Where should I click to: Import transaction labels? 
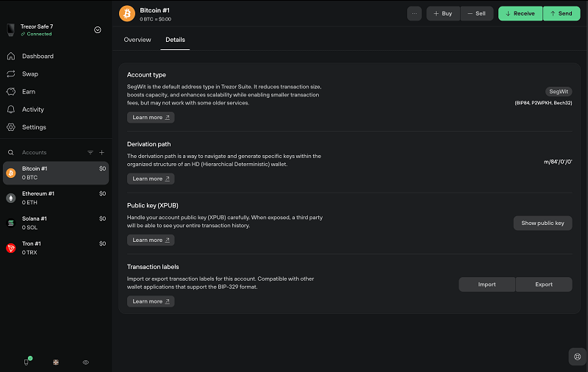[x=487, y=285]
